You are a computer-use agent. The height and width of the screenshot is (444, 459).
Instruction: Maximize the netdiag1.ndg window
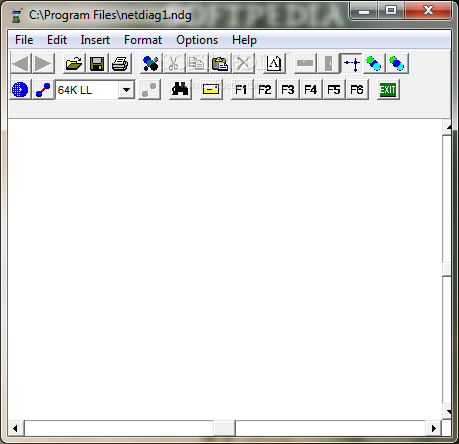tap(391, 10)
